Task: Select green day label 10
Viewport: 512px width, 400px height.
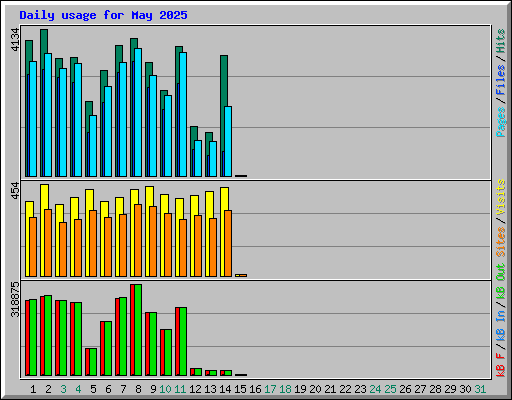Action: 165,389
